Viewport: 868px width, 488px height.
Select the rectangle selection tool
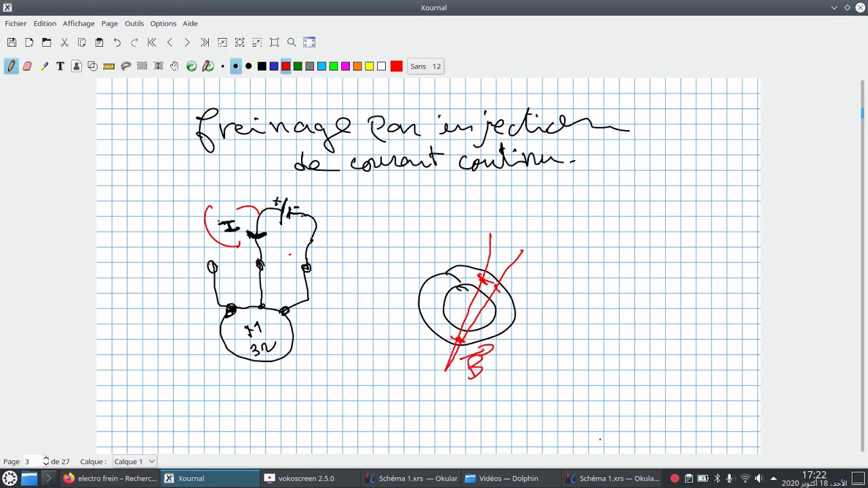(142, 66)
